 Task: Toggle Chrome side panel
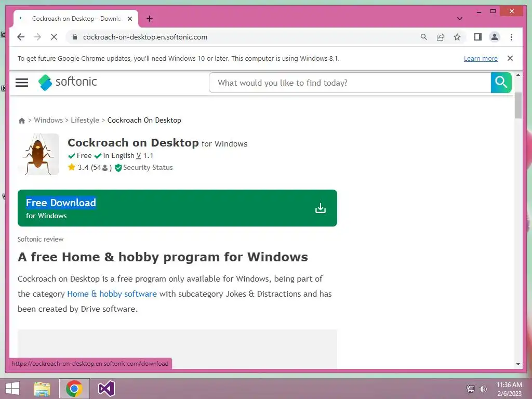click(x=478, y=37)
